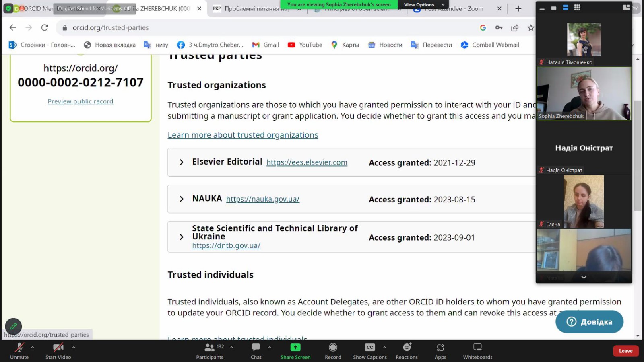Open the YouTube bookmark
The image size is (644, 362).
(305, 45)
